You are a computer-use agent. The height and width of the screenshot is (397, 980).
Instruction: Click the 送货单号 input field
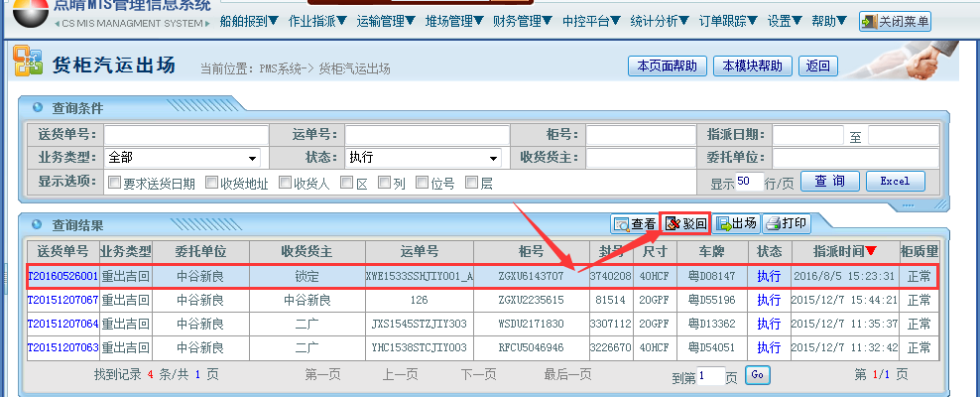tap(186, 135)
